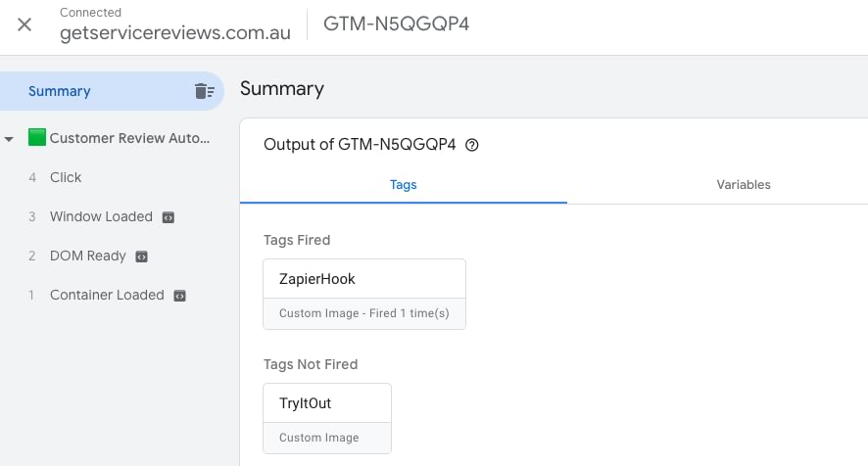Open the TryItOut not fired tag card
Viewport: 868px width, 466px height.
[x=327, y=418]
